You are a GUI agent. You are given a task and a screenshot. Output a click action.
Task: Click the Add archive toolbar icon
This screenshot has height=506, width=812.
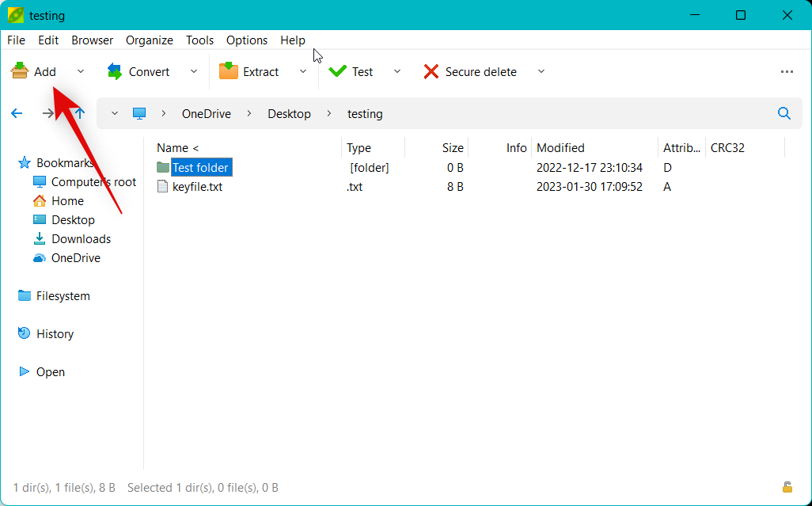pyautogui.click(x=20, y=71)
